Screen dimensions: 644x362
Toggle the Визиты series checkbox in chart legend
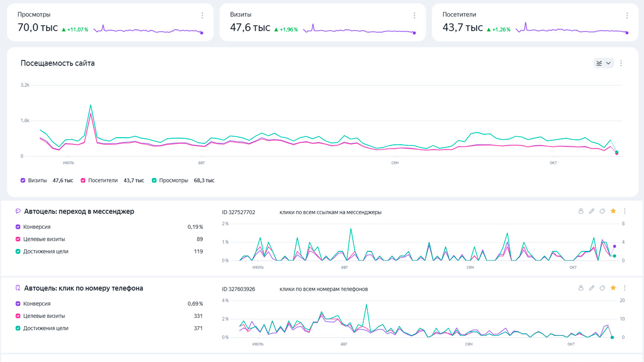click(x=23, y=180)
